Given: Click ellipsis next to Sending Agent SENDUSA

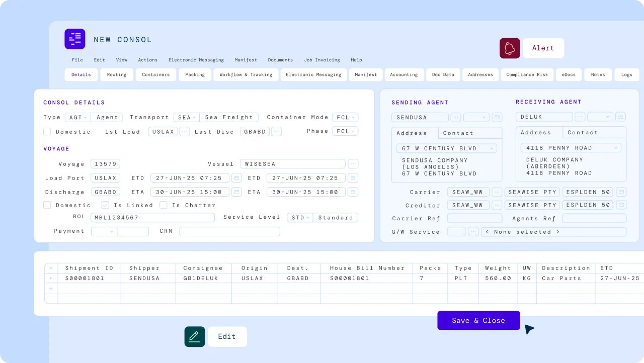Looking at the screenshot, I should tap(456, 117).
